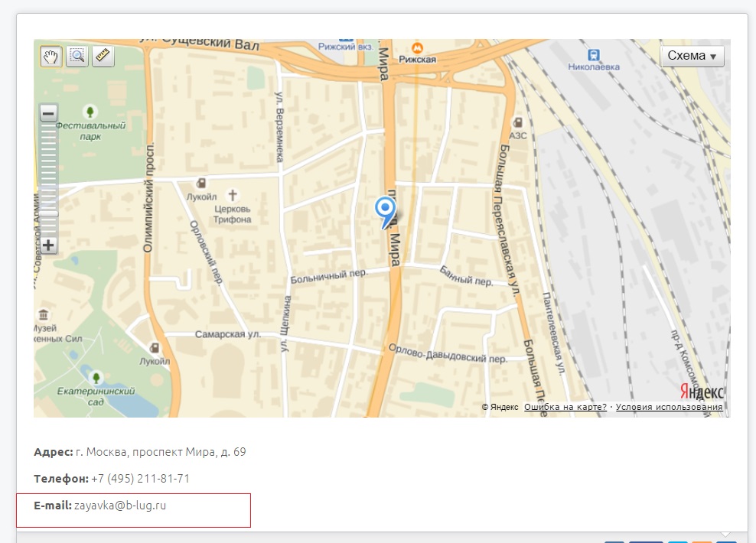756x543 pixels.
Task: Open the 'Условия использования' link
Action: (x=669, y=407)
